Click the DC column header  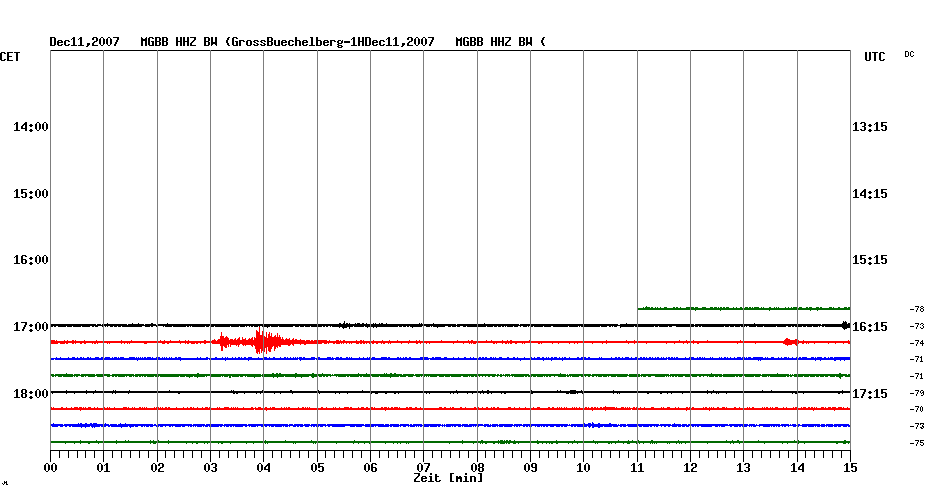(x=909, y=55)
